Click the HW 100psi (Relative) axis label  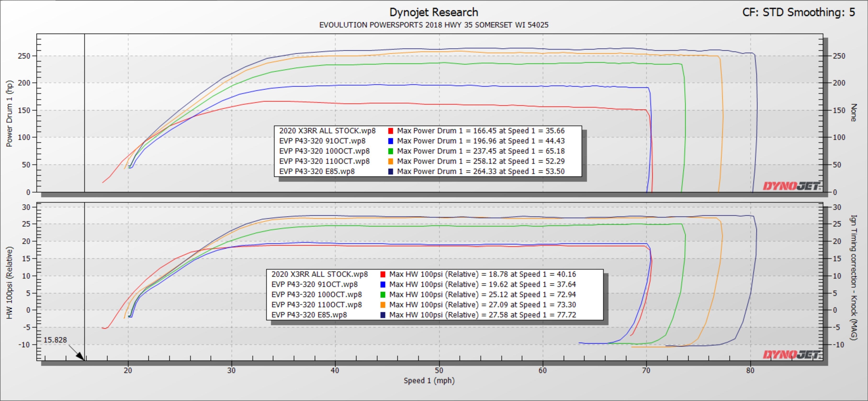[x=9, y=283]
